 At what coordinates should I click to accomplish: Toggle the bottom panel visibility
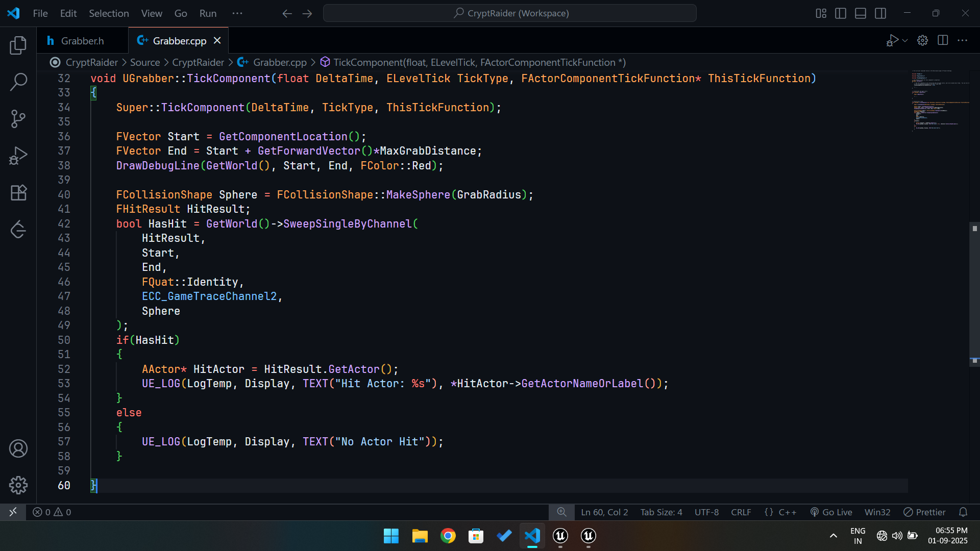[x=861, y=13]
